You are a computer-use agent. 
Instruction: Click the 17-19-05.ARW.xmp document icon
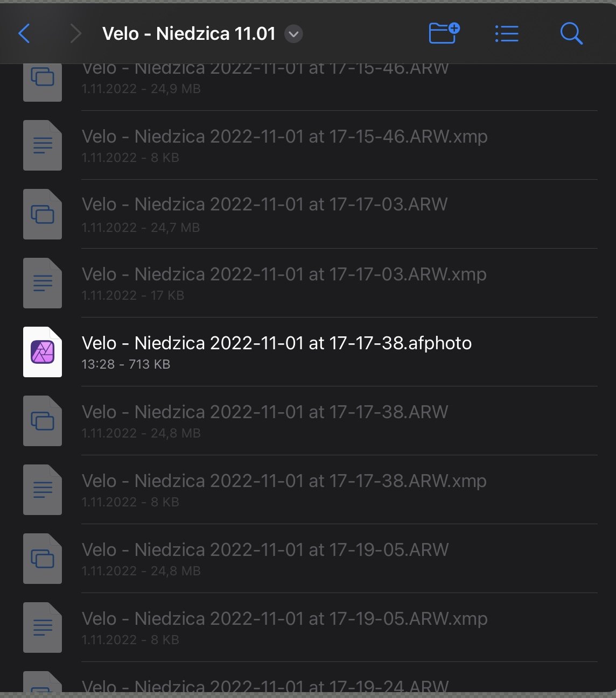43,628
